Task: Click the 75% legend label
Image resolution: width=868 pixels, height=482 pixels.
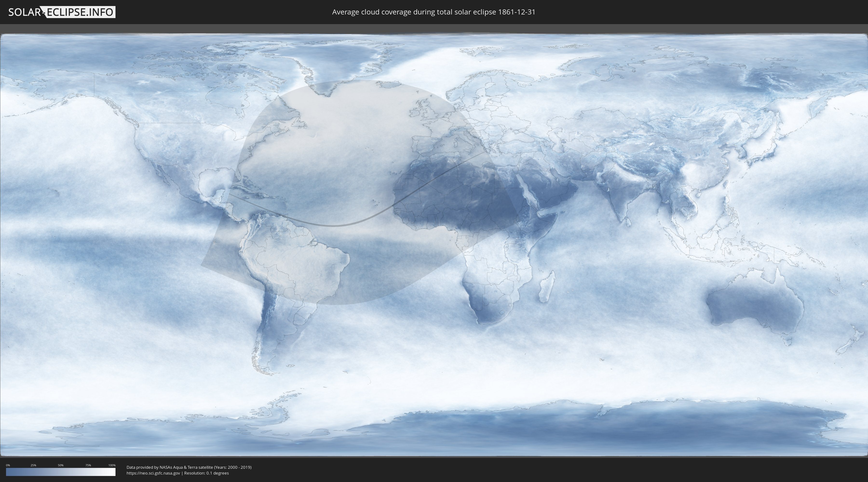Action: (x=88, y=465)
